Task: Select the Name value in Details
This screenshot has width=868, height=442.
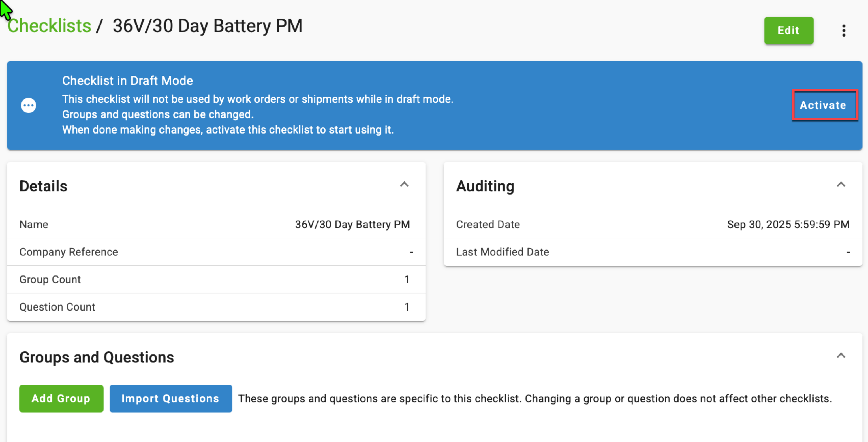Action: tap(352, 225)
